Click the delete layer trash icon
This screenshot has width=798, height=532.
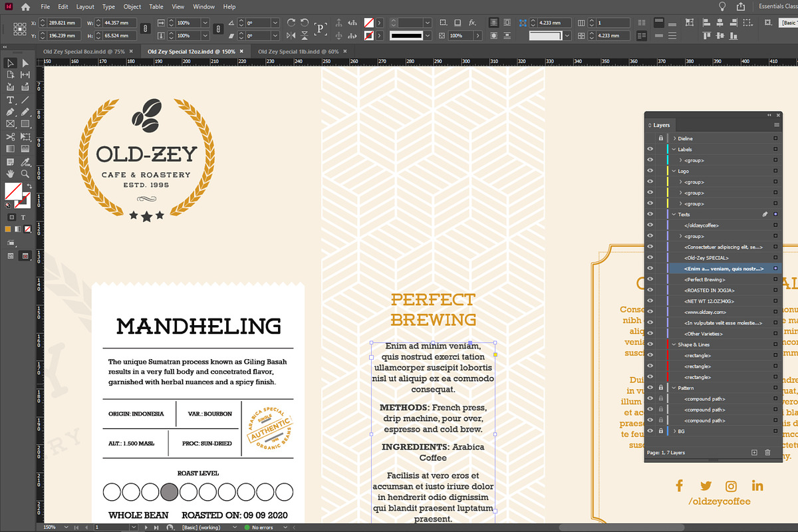767,453
